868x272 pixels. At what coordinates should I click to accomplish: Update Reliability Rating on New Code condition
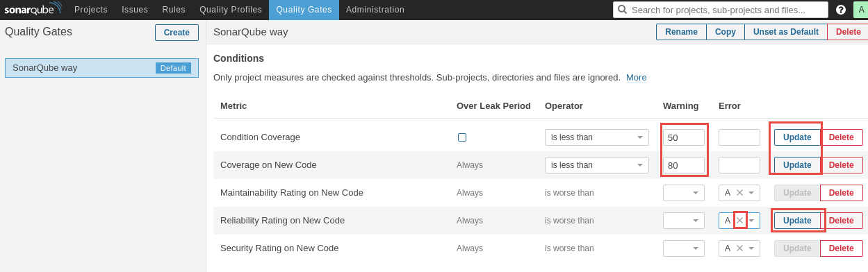[797, 221]
